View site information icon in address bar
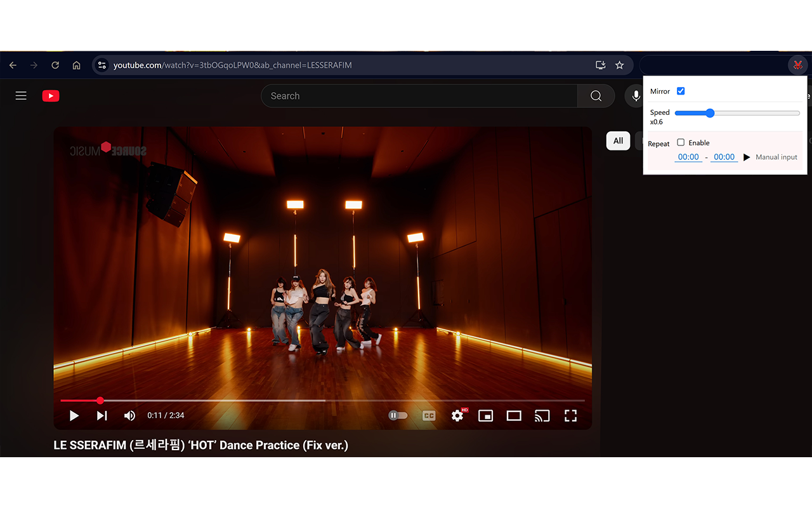 click(101, 65)
